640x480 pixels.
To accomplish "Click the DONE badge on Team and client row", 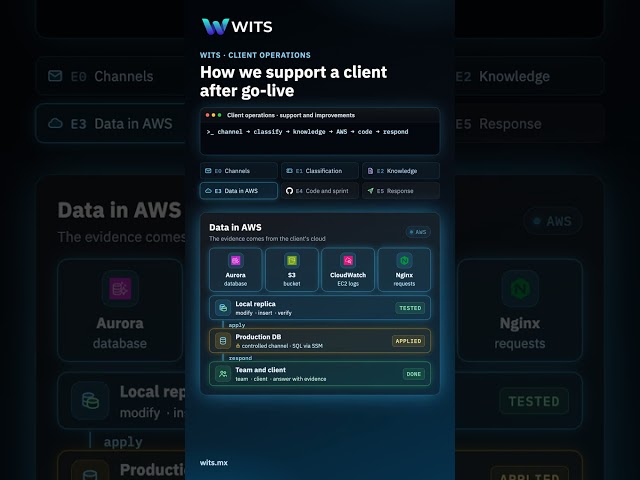I will click(413, 374).
